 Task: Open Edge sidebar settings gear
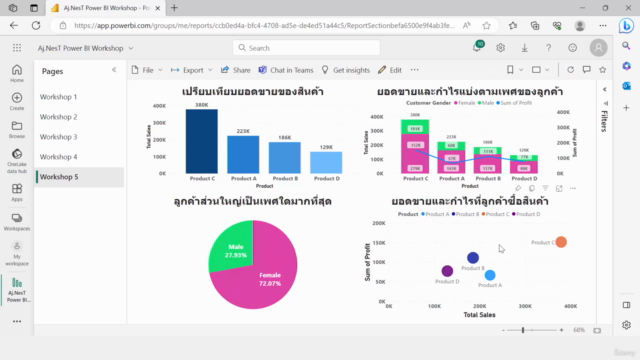[x=627, y=325]
